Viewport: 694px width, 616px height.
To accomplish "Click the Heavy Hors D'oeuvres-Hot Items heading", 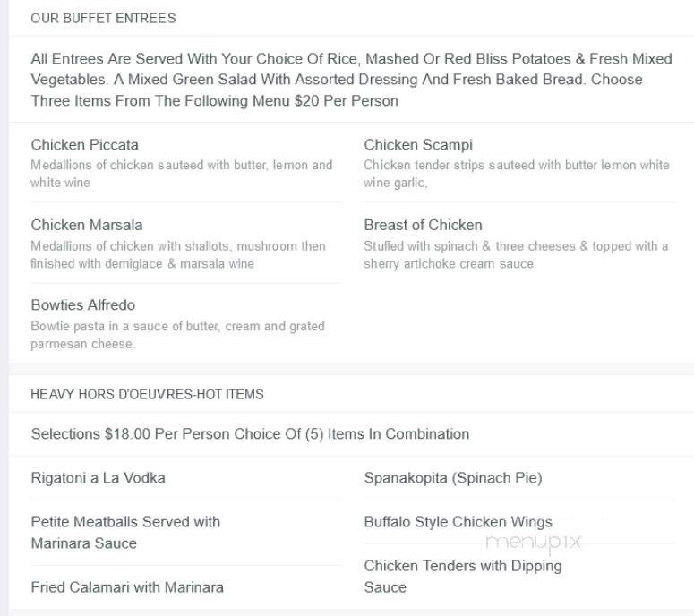I will (147, 394).
